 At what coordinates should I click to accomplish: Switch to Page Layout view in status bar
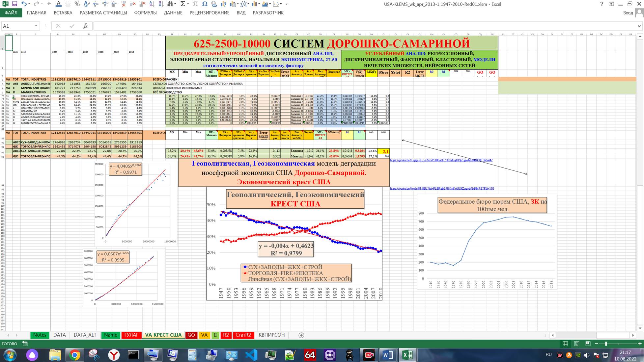pos(576,344)
